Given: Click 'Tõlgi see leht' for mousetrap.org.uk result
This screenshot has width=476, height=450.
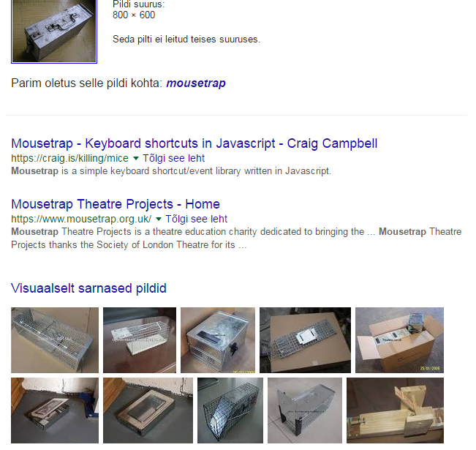Looking at the screenshot, I should [x=196, y=219].
